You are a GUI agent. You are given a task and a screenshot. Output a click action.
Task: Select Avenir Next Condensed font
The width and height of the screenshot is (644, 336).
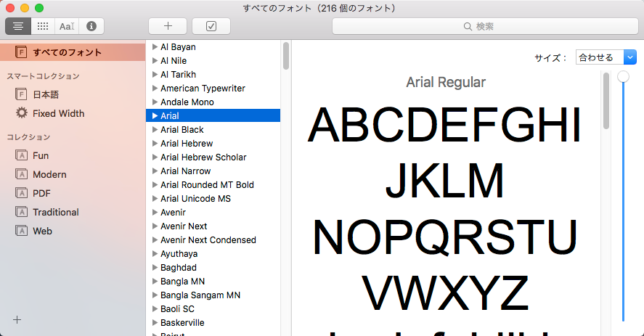tap(208, 240)
